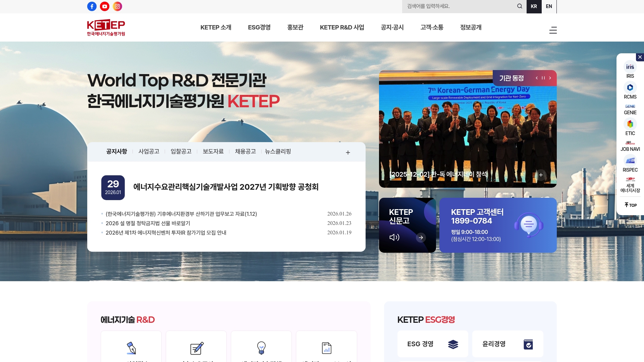The height and width of the screenshot is (362, 644).
Task: Open the IRIS quick link icon
Action: point(630,67)
